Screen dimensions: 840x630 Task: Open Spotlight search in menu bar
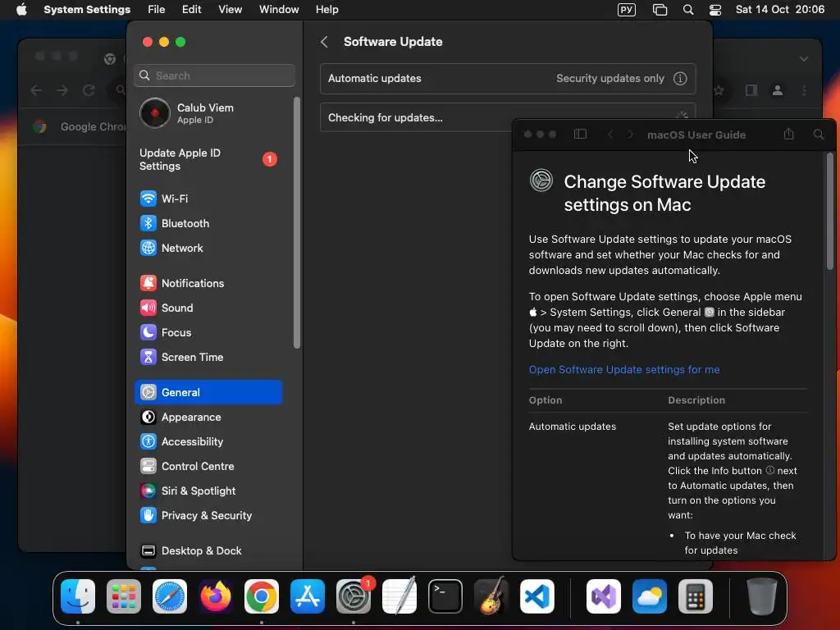click(688, 10)
